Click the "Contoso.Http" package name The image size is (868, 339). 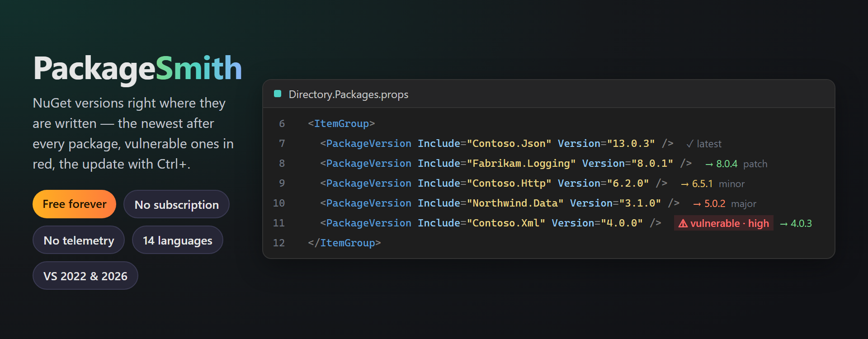click(x=509, y=183)
